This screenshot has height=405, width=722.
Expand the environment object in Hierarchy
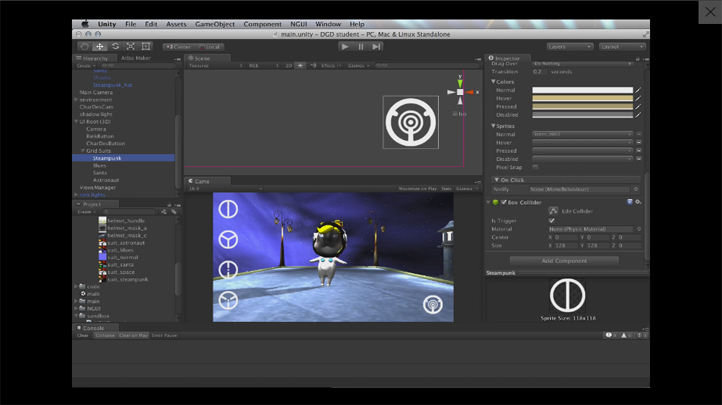(76, 99)
